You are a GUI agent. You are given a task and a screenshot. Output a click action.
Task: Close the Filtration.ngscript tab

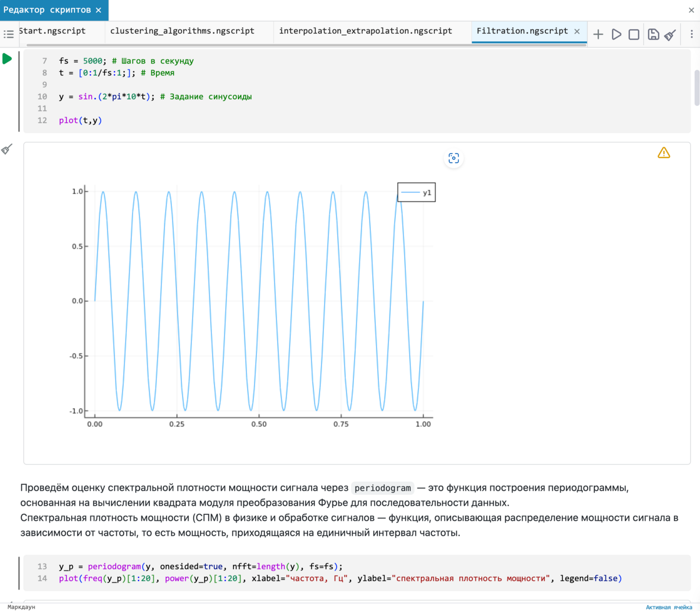click(577, 31)
